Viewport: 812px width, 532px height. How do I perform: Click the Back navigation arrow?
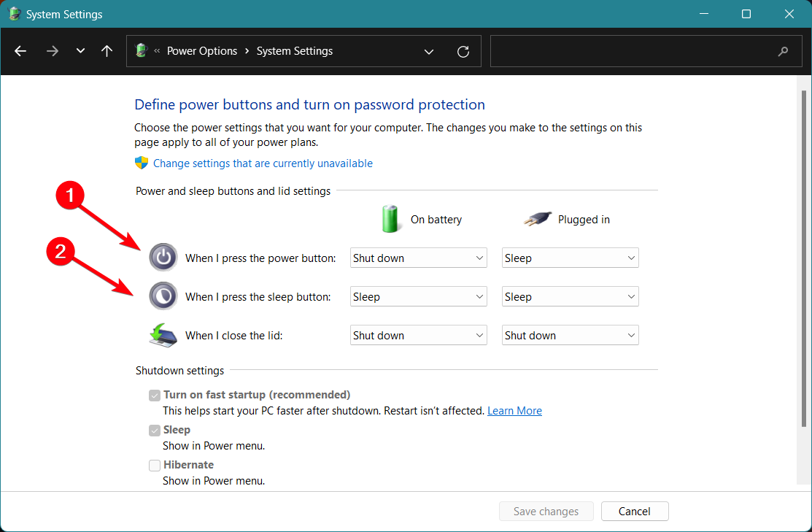click(20, 51)
